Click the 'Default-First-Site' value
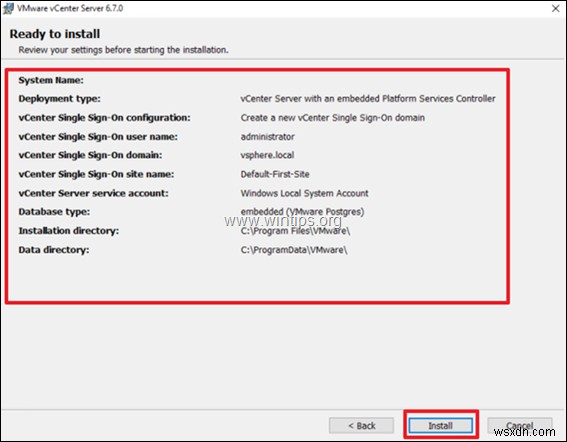This screenshot has width=567, height=442. pos(275,174)
